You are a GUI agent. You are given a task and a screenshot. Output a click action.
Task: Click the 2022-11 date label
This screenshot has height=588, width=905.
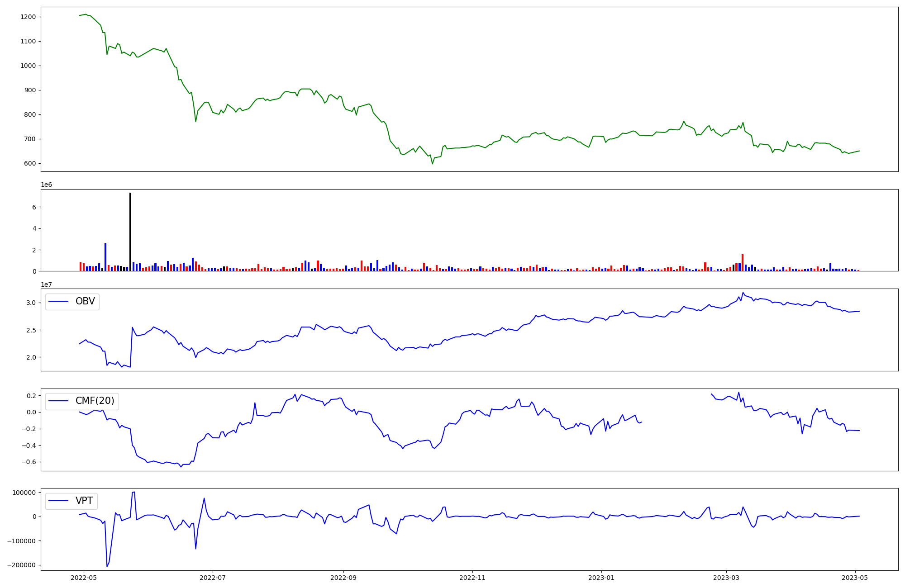click(472, 578)
